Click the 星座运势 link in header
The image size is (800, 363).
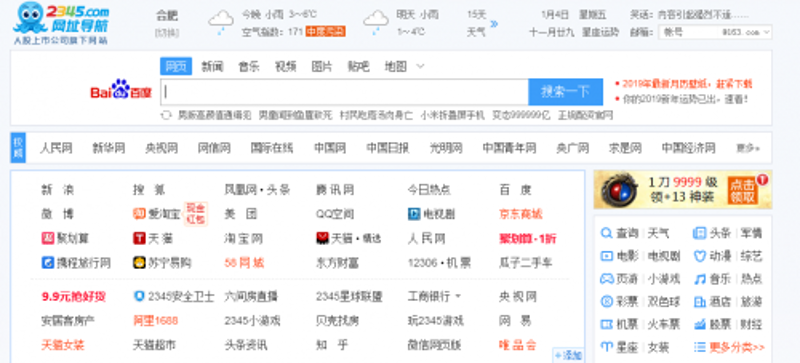pos(601,32)
